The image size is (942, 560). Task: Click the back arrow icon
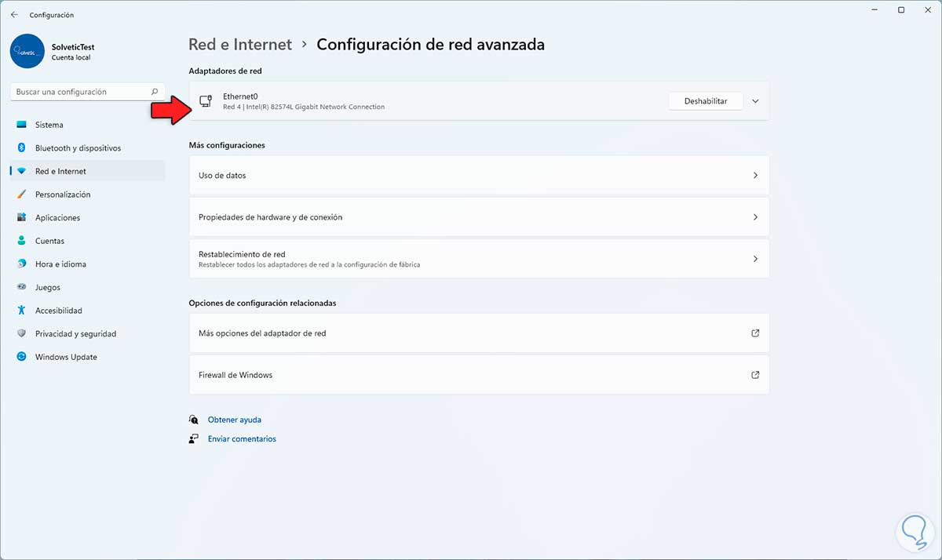14,15
